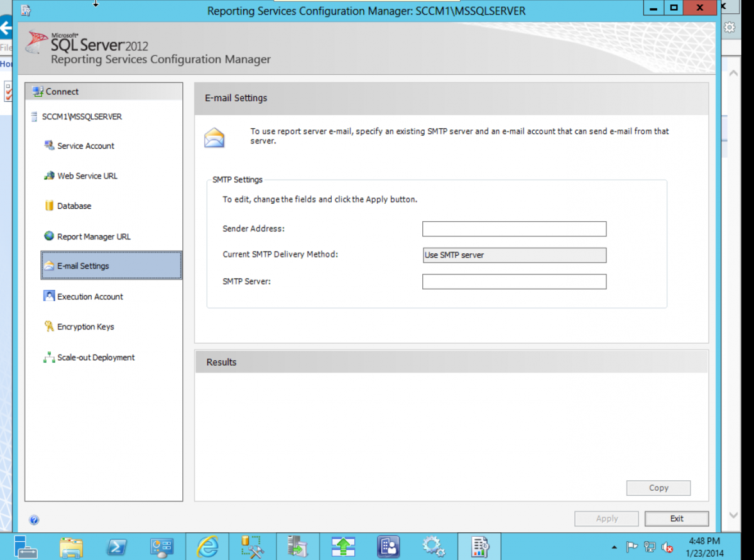Open Internet Explorer from the taskbar
This screenshot has width=754, height=560.
coord(207,547)
